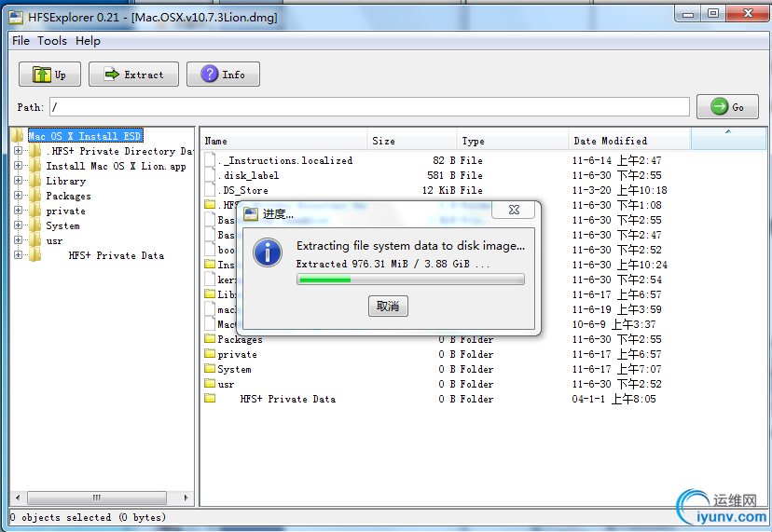Open the Info toolbar button
This screenshot has height=532, width=772.
click(x=223, y=75)
